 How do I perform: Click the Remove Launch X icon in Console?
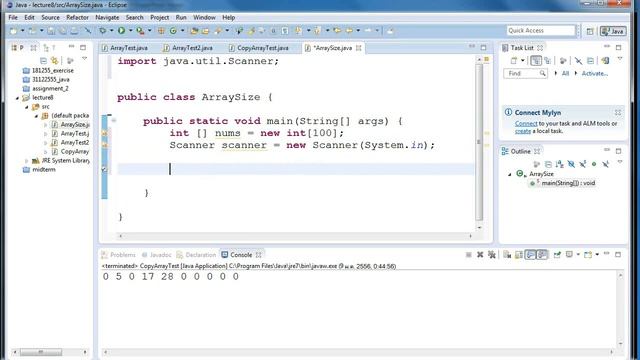(480, 255)
